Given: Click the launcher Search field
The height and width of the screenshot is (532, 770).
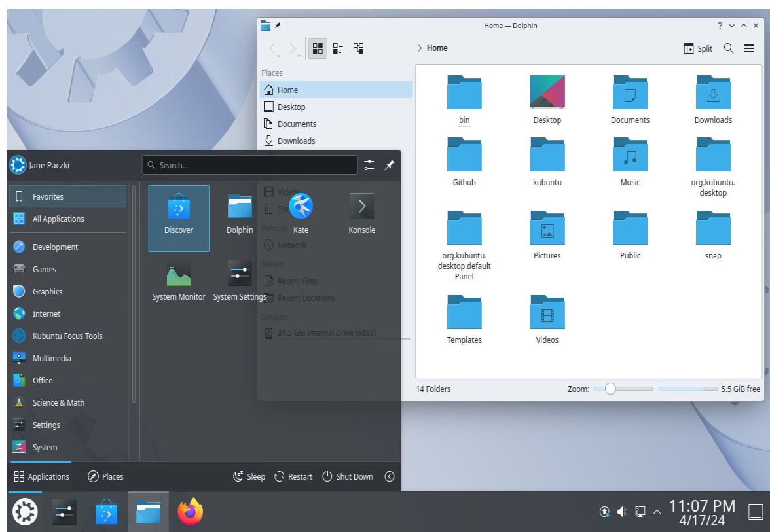Looking at the screenshot, I should point(249,165).
